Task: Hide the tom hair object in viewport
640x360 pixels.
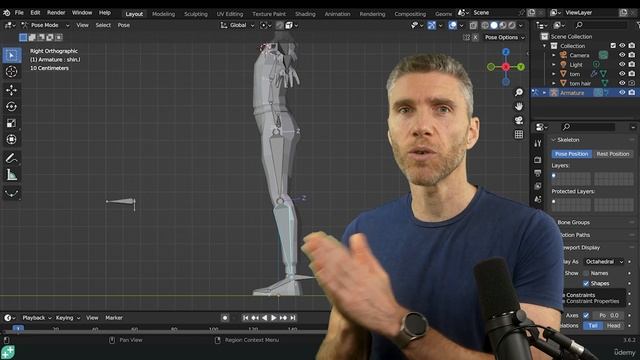Action: [x=622, y=83]
